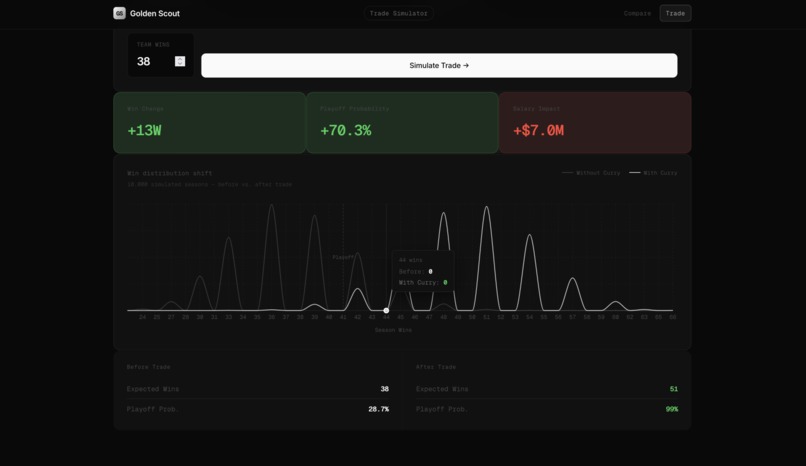Click the tooltip With Curry value
This screenshot has width=806, height=466.
coord(445,283)
